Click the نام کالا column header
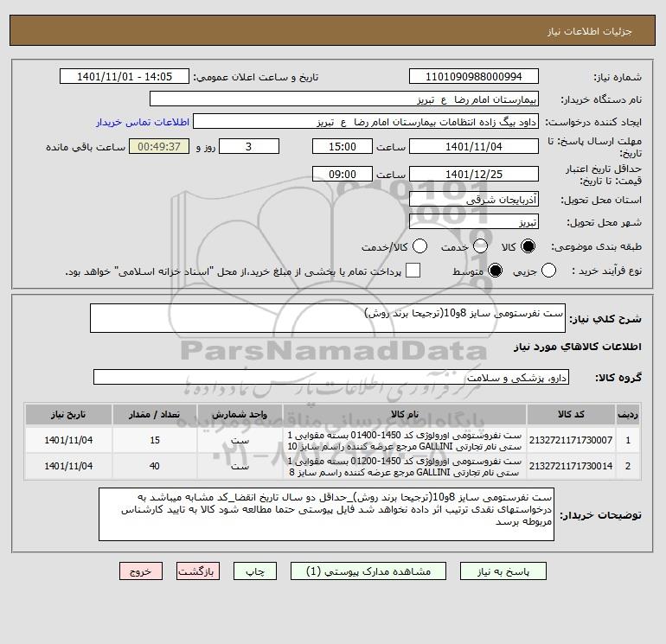This screenshot has width=666, height=644. pyautogui.click(x=405, y=414)
